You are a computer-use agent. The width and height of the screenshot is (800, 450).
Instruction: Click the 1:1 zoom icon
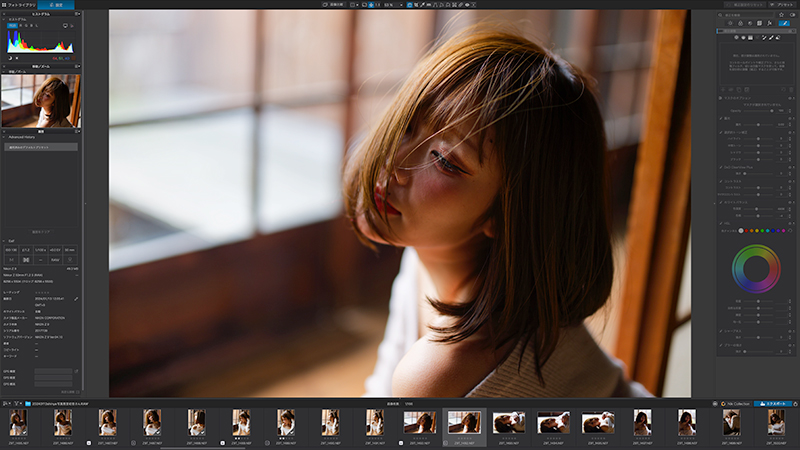tap(376, 5)
